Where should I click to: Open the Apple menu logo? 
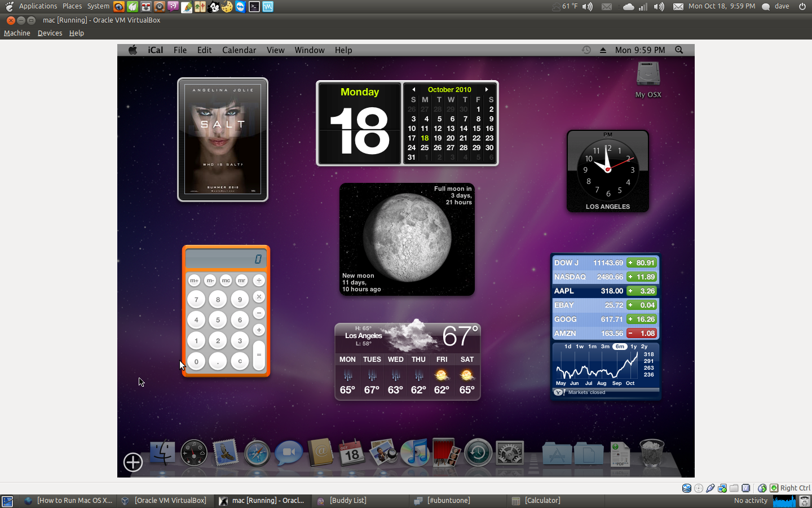tap(133, 50)
